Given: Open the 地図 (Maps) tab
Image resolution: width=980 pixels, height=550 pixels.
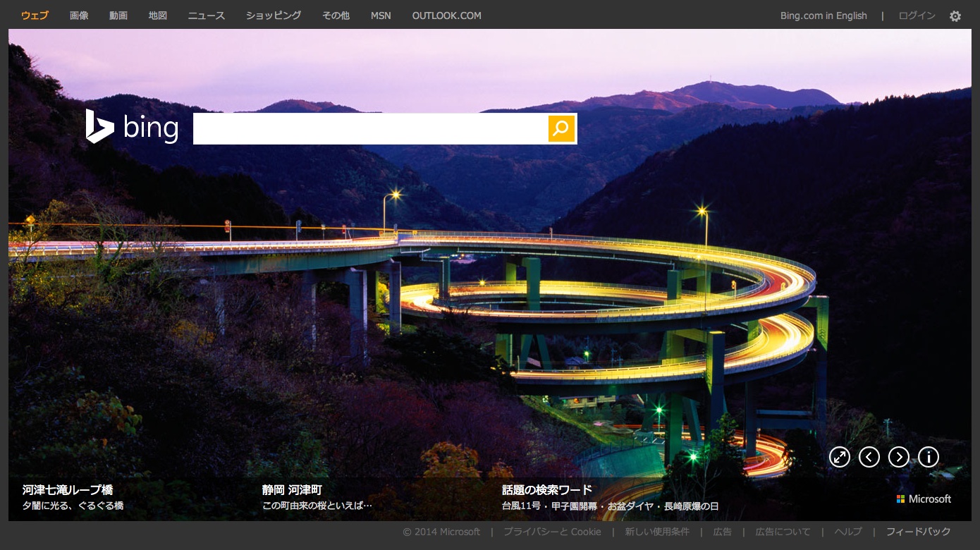Looking at the screenshot, I should pyautogui.click(x=158, y=16).
